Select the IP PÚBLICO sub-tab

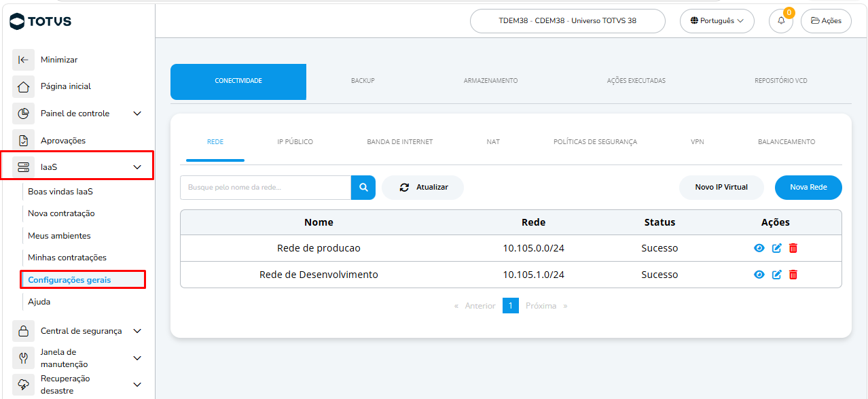click(x=295, y=142)
